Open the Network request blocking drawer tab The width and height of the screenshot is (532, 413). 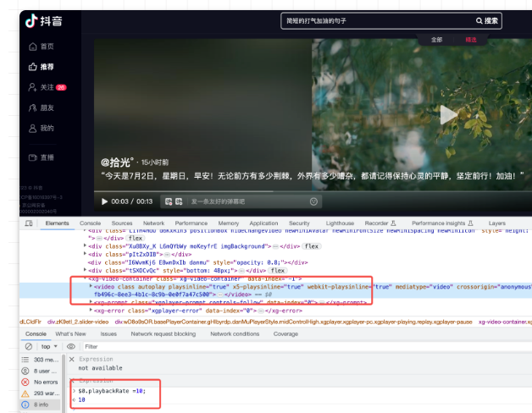pos(163,334)
